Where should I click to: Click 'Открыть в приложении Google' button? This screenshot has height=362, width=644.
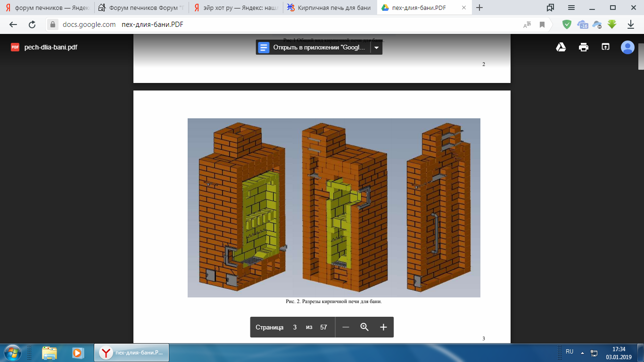click(x=313, y=47)
